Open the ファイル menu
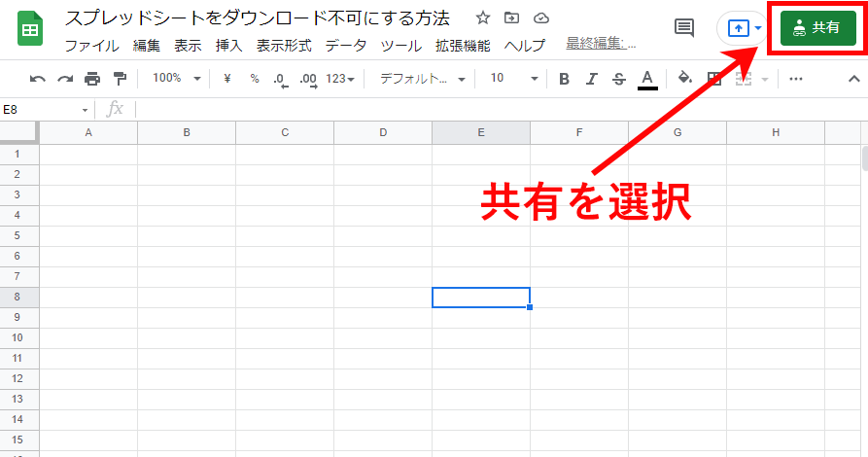 tap(92, 46)
